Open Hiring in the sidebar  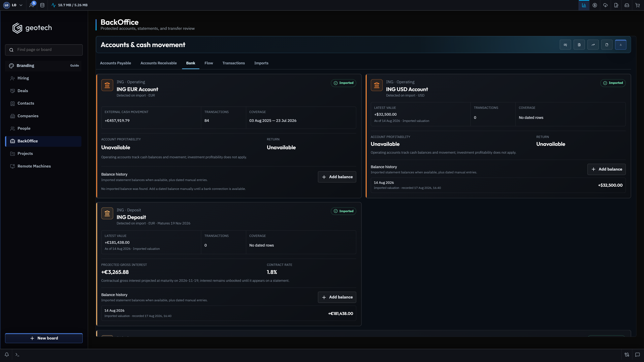43,78
